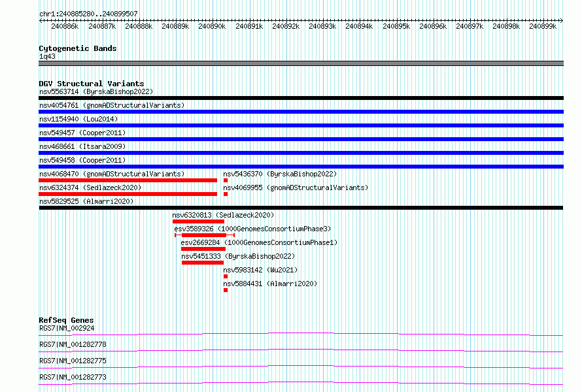
Task: Click the nsv6320813 (Sedlazeck2020) label
Action: [x=223, y=215]
